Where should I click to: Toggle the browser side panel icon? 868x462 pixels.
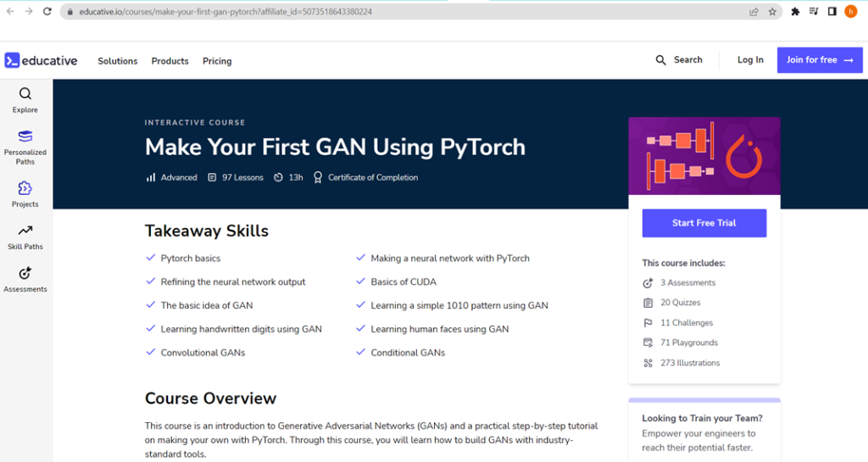tap(832, 12)
